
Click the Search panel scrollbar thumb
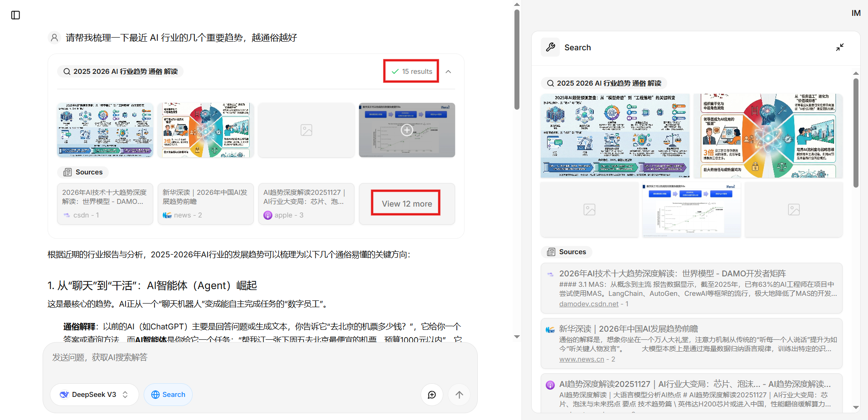tap(856, 133)
